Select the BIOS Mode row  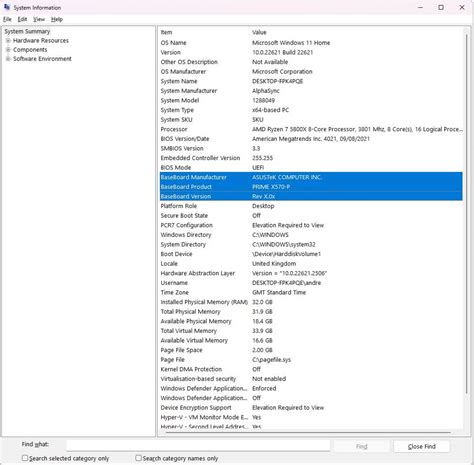(311, 168)
